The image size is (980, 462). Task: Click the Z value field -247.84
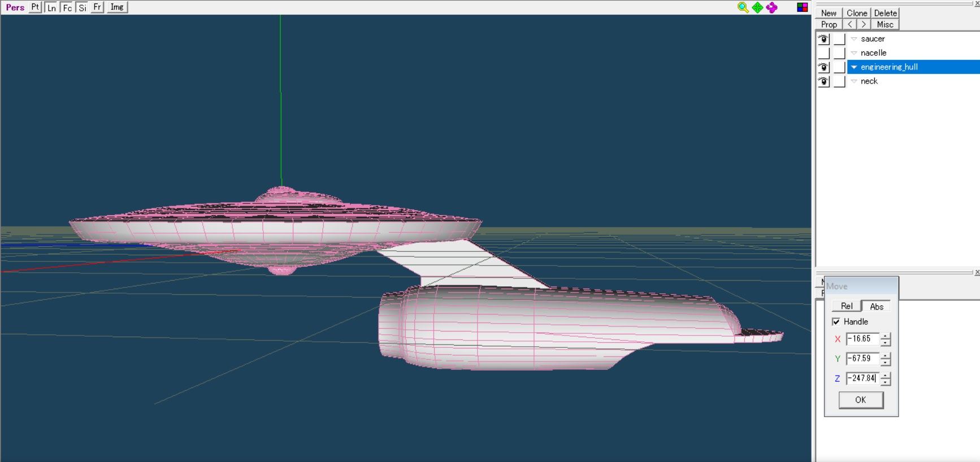(x=862, y=378)
